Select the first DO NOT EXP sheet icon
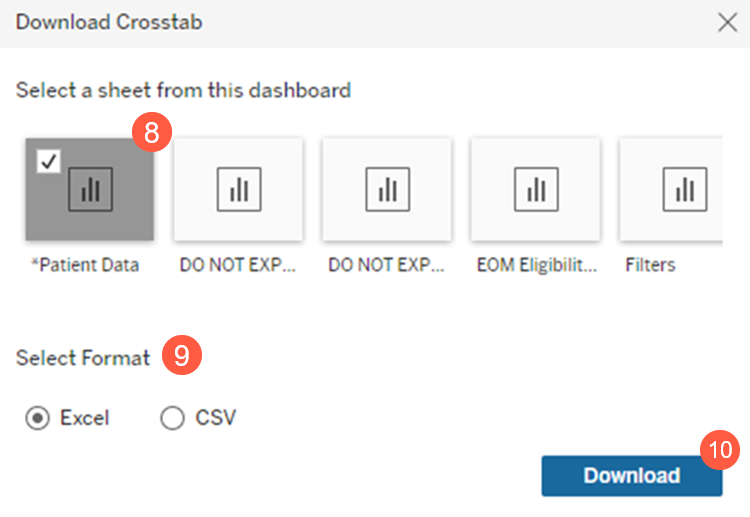Image resolution: width=750 pixels, height=517 pixels. 238,189
